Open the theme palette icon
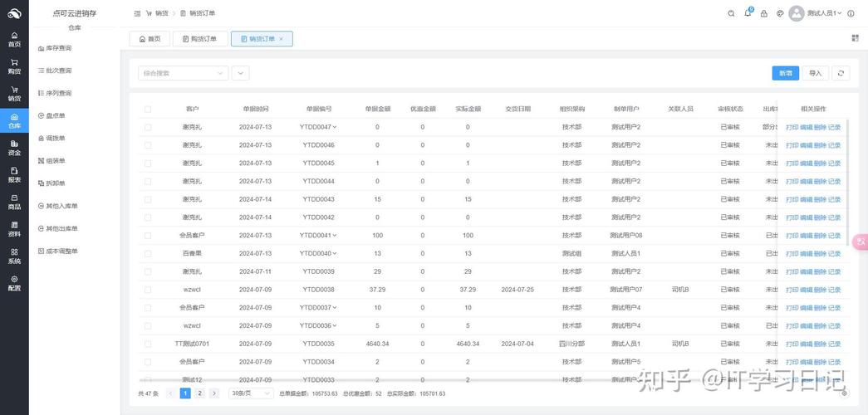The height and width of the screenshot is (415, 868). click(780, 13)
